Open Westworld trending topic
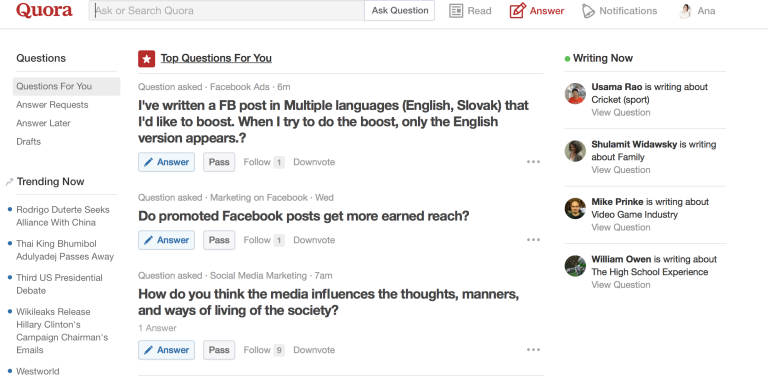Image resolution: width=768 pixels, height=378 pixels. pos(38,371)
